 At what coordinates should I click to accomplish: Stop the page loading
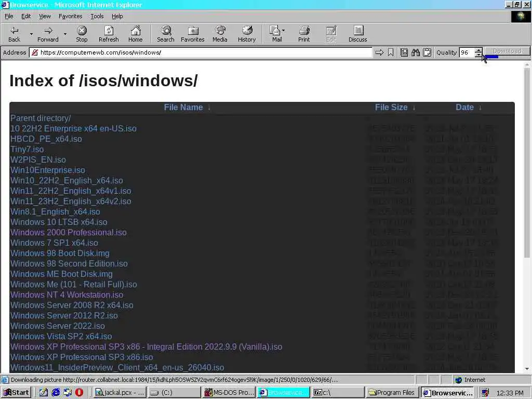(82, 34)
